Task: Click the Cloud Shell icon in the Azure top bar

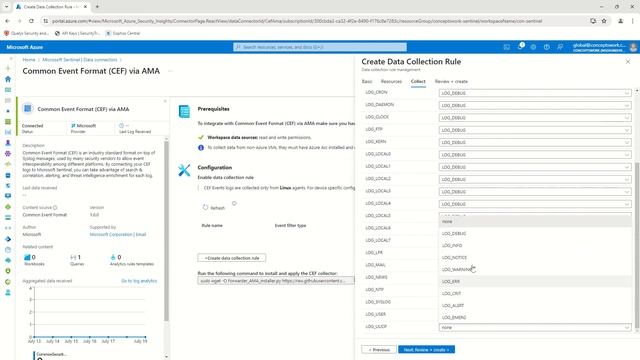Action: tap(507, 47)
